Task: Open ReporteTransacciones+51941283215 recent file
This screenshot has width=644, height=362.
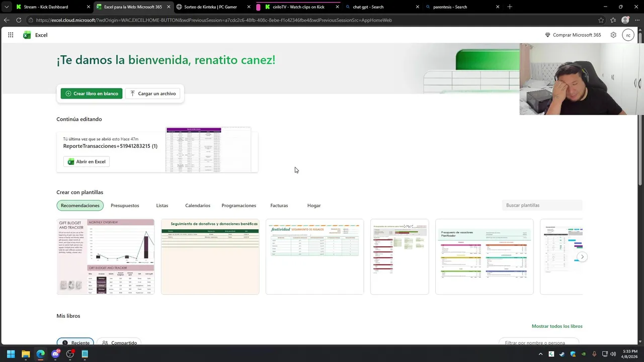Action: tap(110, 146)
